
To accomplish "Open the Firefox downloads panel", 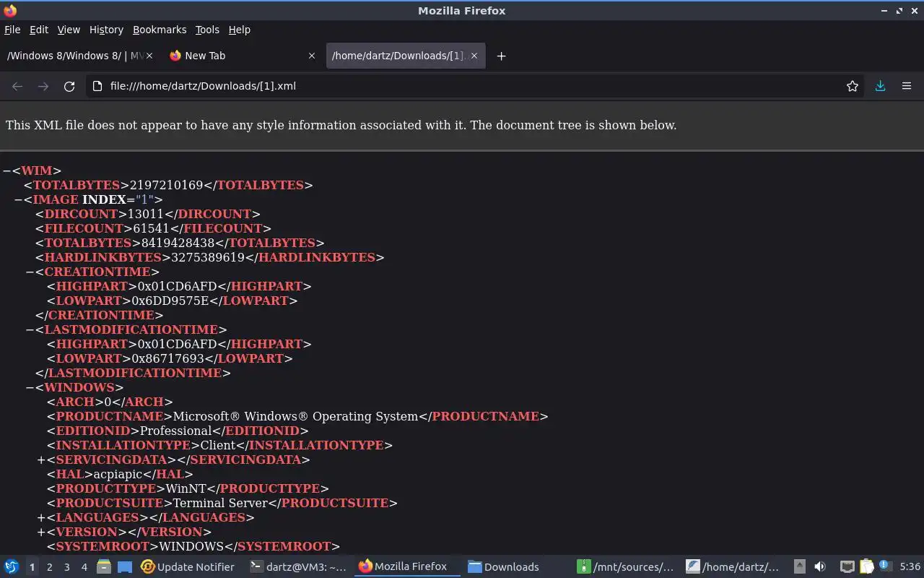I will tap(880, 86).
